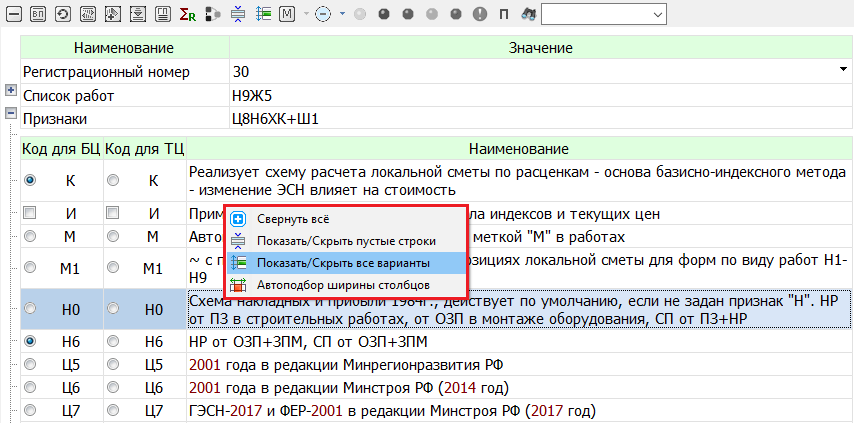Click the toolbar icon with plus and arrow

pos(113,14)
